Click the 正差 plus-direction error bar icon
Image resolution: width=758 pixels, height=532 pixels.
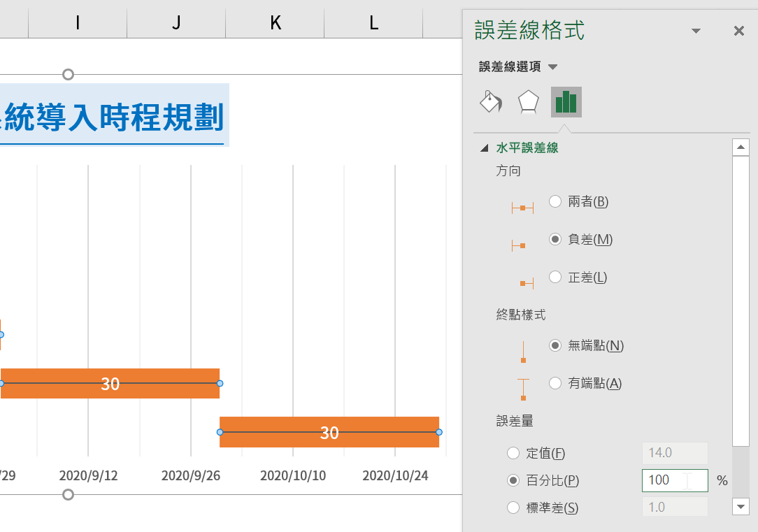(527, 284)
